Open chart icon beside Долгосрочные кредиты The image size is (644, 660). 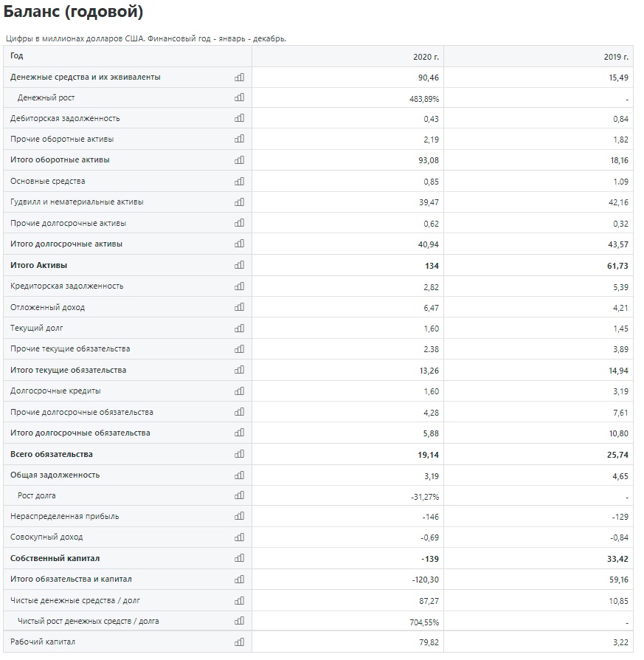coord(239,391)
